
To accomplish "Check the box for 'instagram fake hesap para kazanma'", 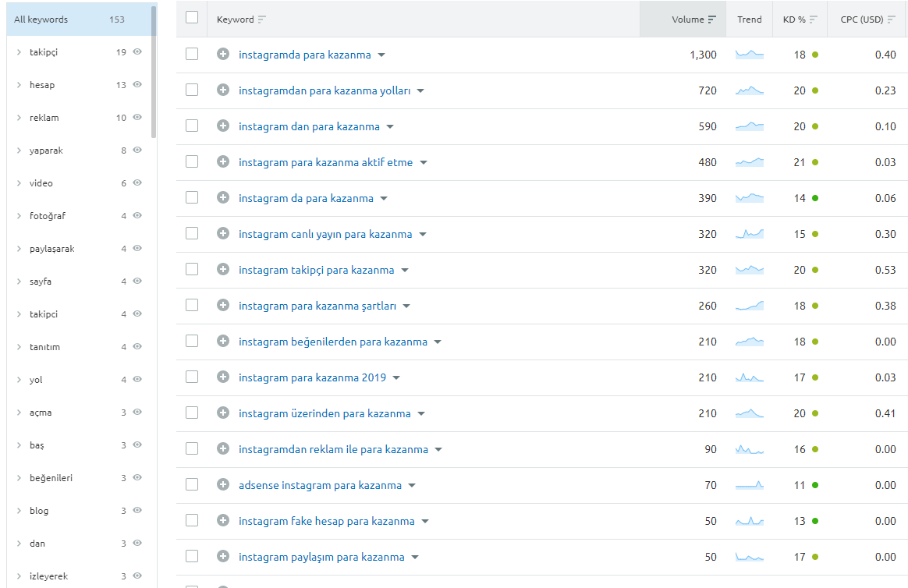I will (x=192, y=520).
